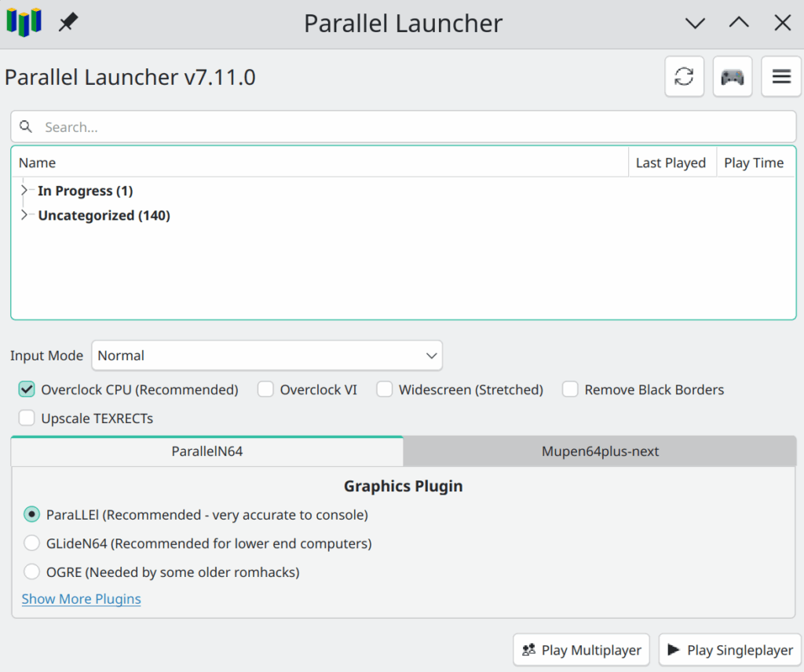
Task: Click the refresh ROM list icon
Action: (684, 77)
